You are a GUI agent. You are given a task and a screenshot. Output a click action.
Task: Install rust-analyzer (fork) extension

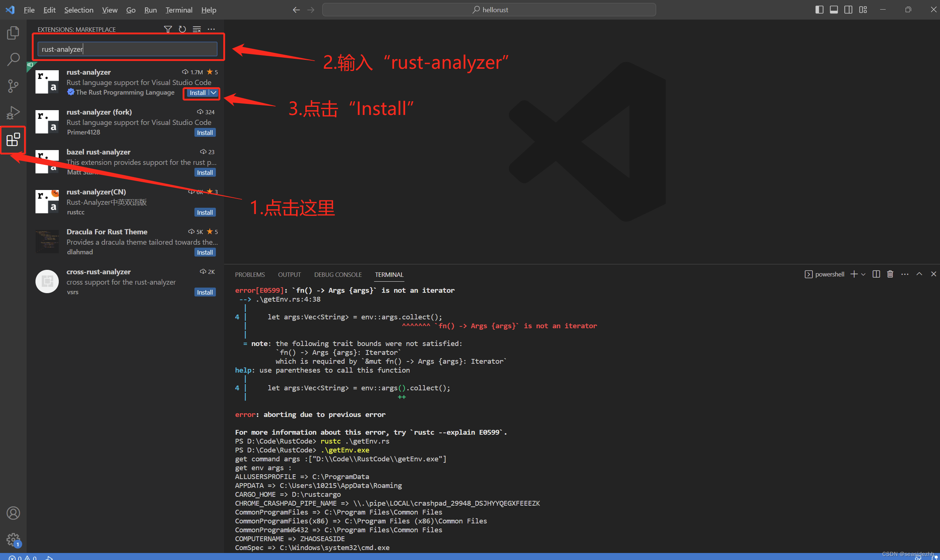point(205,133)
